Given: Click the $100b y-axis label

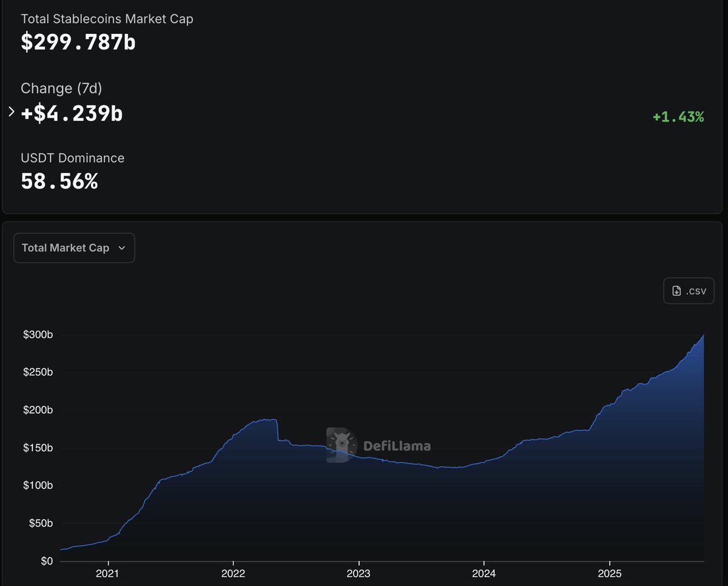Looking at the screenshot, I should 38,485.
